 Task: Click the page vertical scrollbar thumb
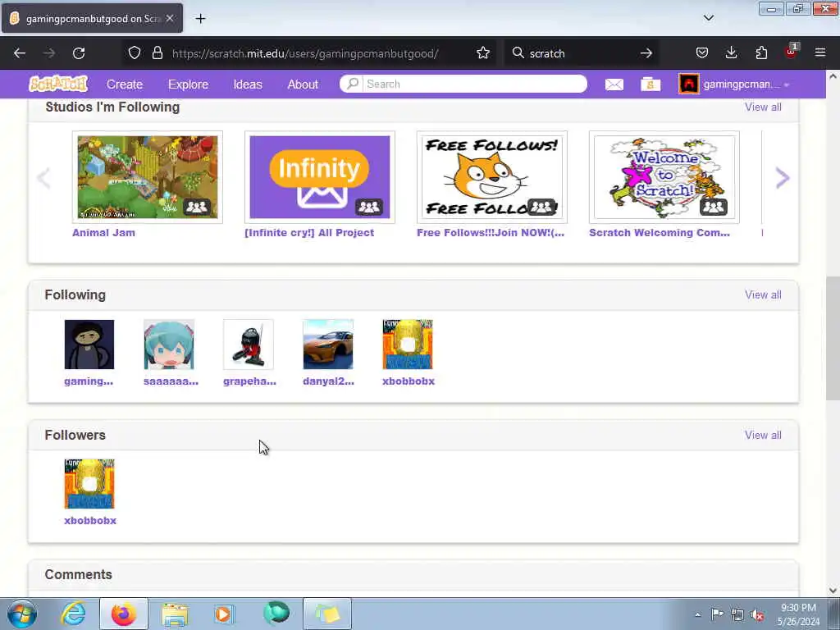click(x=833, y=338)
